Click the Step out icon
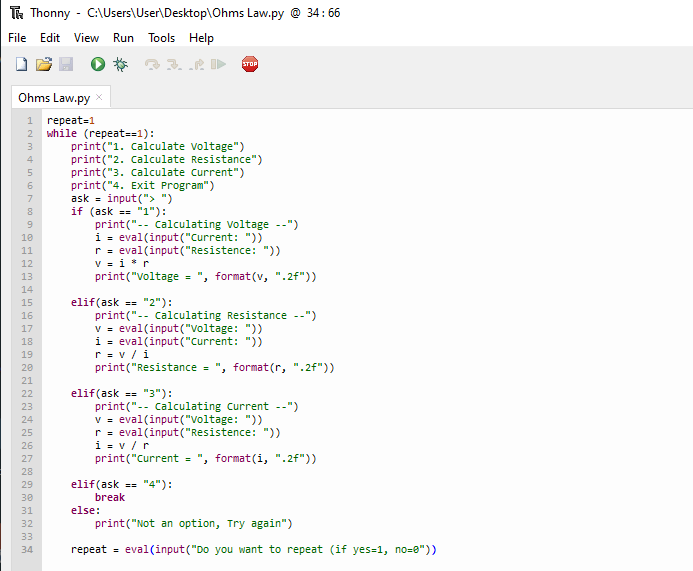693x571 pixels. pyautogui.click(x=197, y=65)
